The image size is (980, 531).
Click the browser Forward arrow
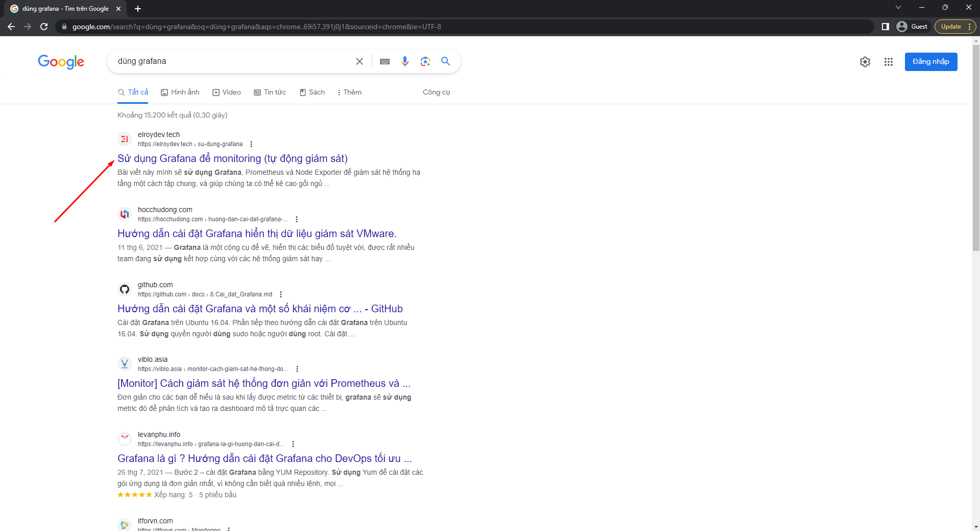pos(28,27)
